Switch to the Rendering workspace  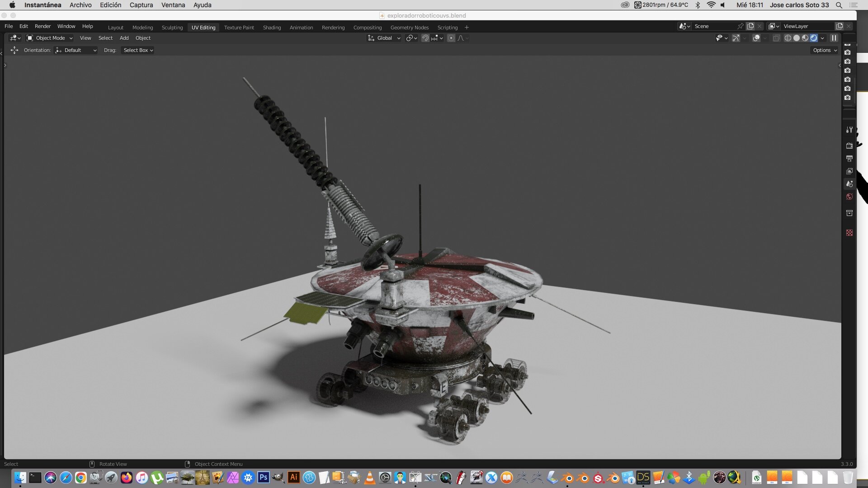333,28
